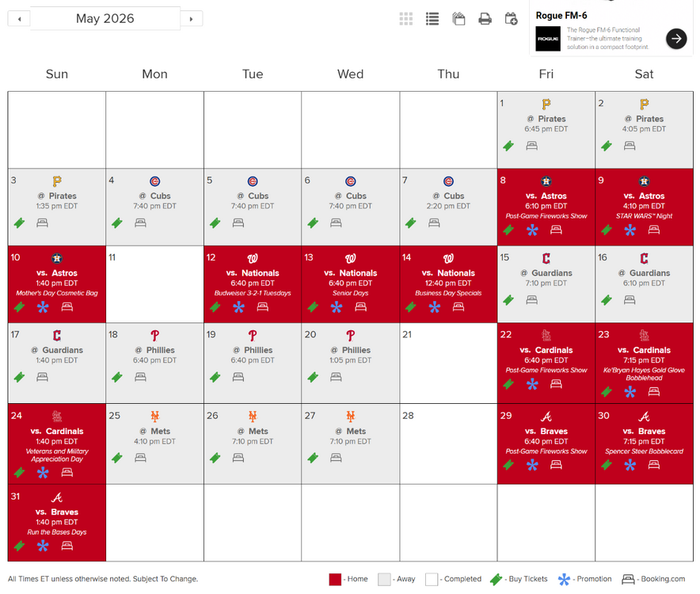700x594 pixels.
Task: Click the red Home legend swatch
Action: (x=335, y=579)
